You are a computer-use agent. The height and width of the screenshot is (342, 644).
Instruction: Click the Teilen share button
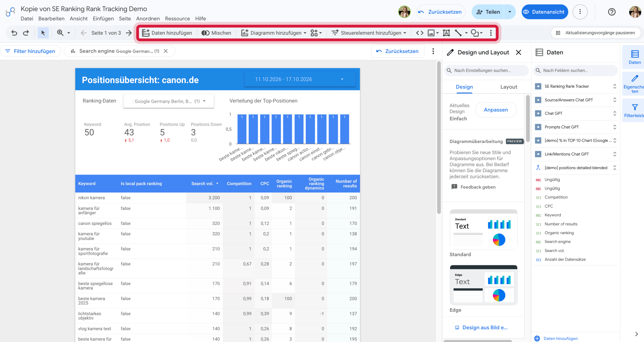(488, 12)
